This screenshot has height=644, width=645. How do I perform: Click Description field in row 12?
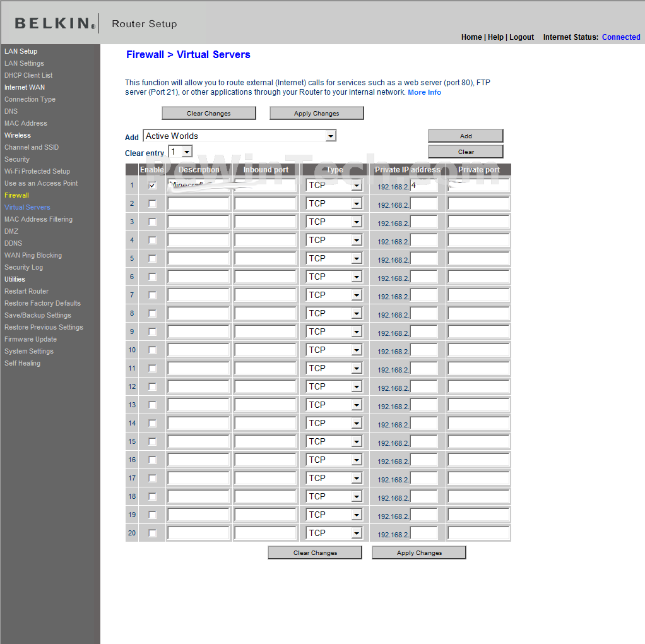(198, 387)
